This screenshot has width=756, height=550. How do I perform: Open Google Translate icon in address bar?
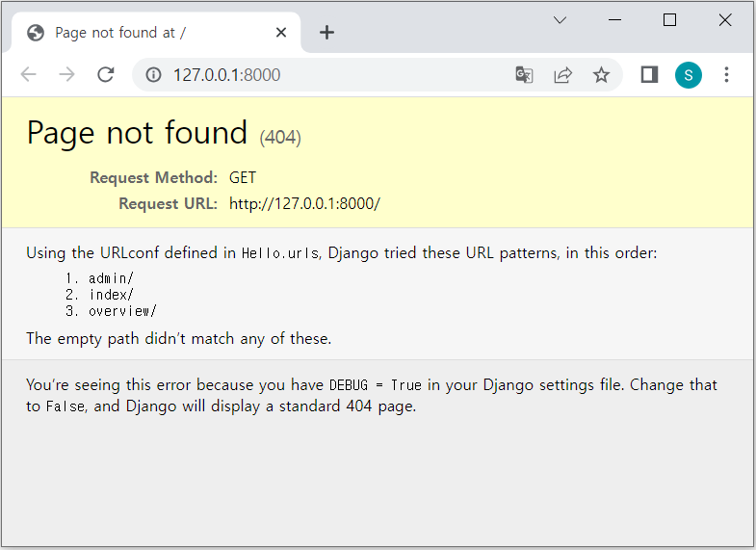point(524,75)
